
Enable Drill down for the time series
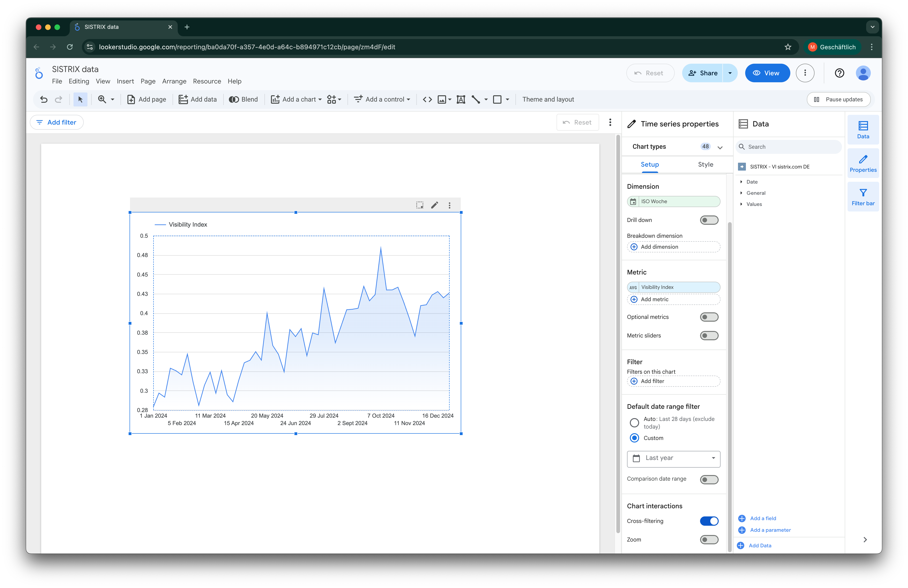tap(709, 220)
